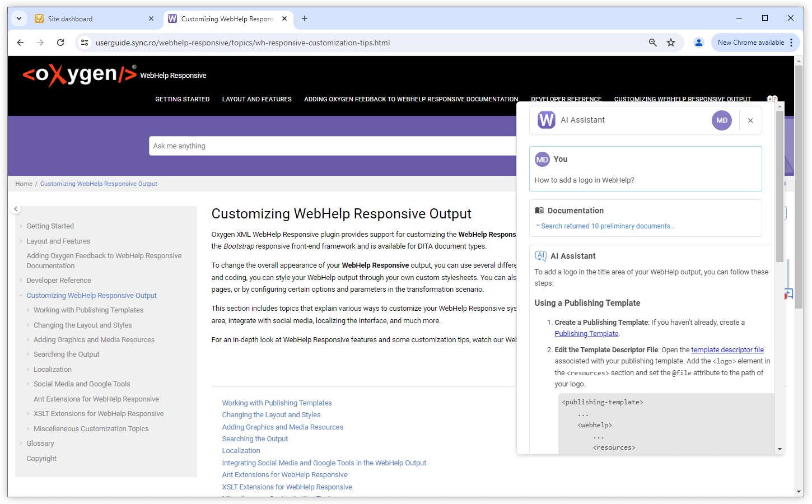Close the Site dashboard tab
This screenshot has width=812, height=504.
[x=151, y=18]
